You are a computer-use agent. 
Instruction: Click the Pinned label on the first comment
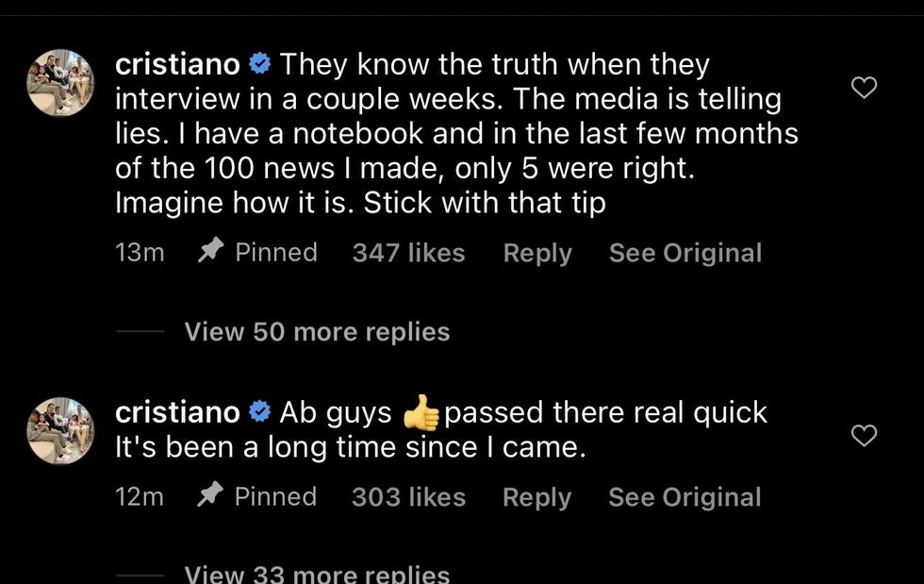[276, 252]
